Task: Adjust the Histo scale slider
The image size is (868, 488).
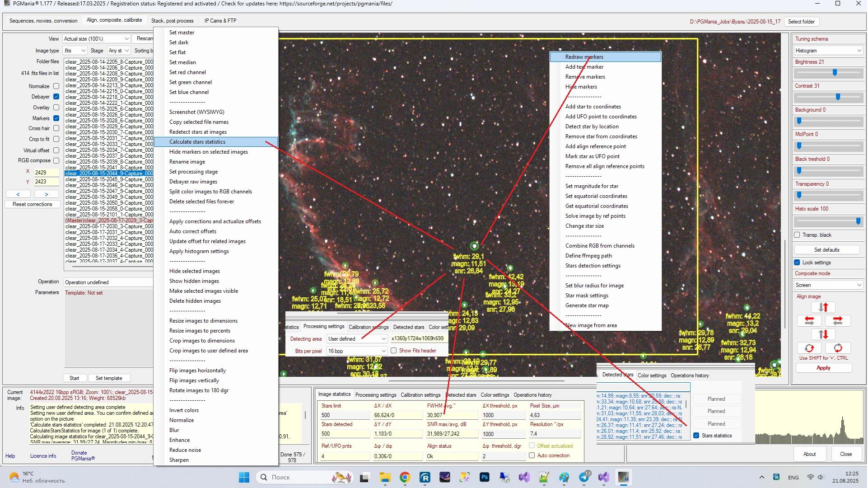Action: pos(828,221)
